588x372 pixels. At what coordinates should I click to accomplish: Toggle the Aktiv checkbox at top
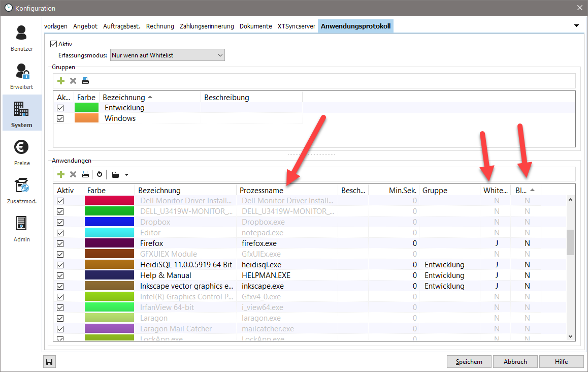pos(54,44)
